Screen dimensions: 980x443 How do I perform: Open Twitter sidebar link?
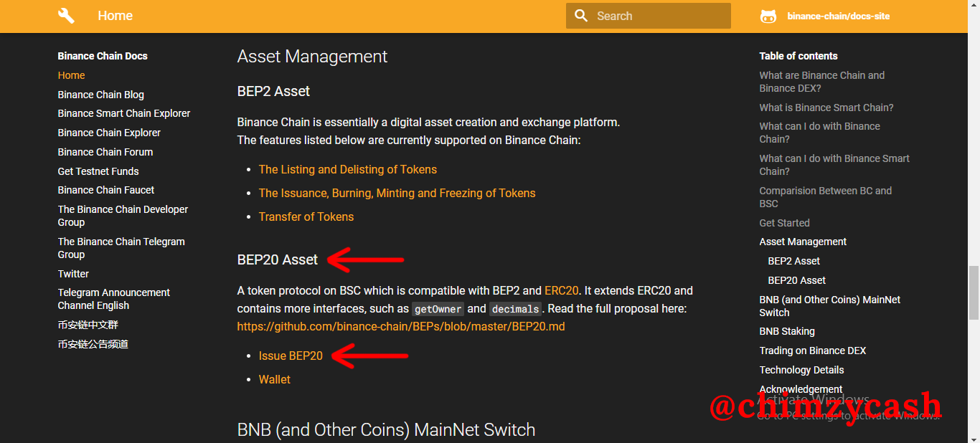pyautogui.click(x=73, y=274)
